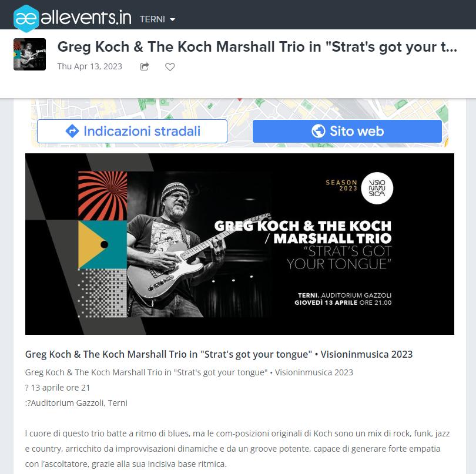Image resolution: width=476 pixels, height=474 pixels.
Task: Click the globe icon on Sito web
Action: (318, 131)
